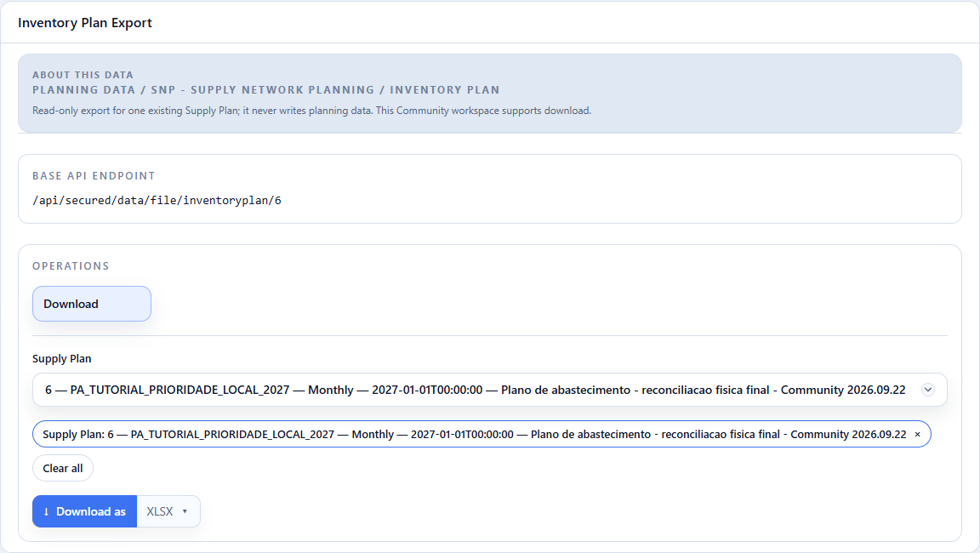Click the Planning Data breadcrumb text
This screenshot has width=980, height=553.
266,90
